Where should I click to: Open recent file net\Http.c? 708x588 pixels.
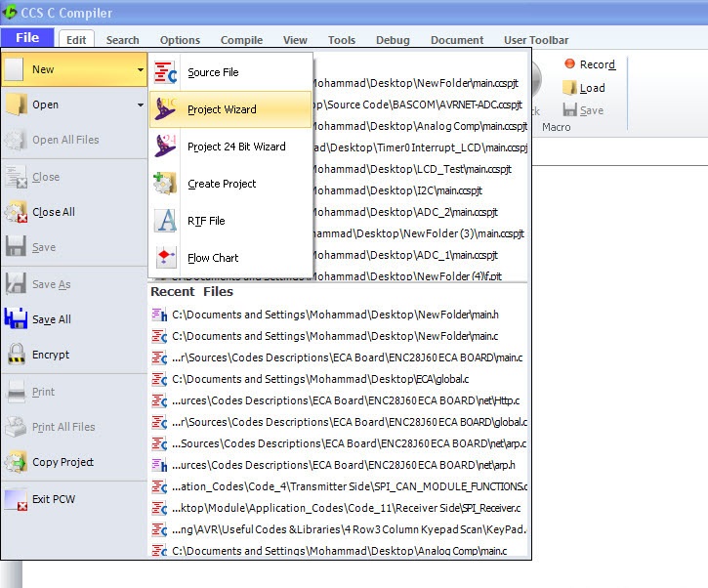pos(339,400)
